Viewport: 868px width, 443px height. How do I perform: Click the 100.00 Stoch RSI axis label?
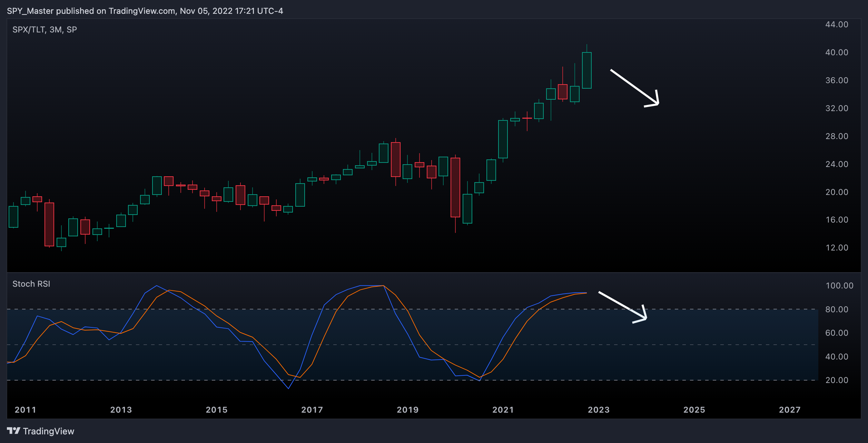coord(839,286)
